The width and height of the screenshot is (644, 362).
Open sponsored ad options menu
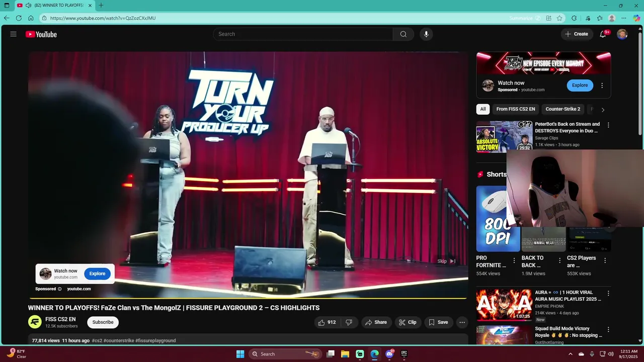tap(602, 85)
